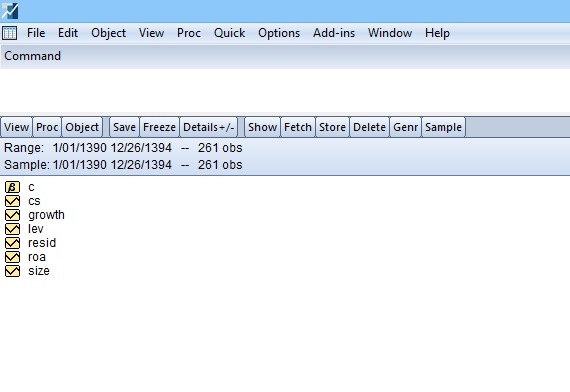Select the coefficient vector c icon
The image size is (570, 392).
pos(12,187)
